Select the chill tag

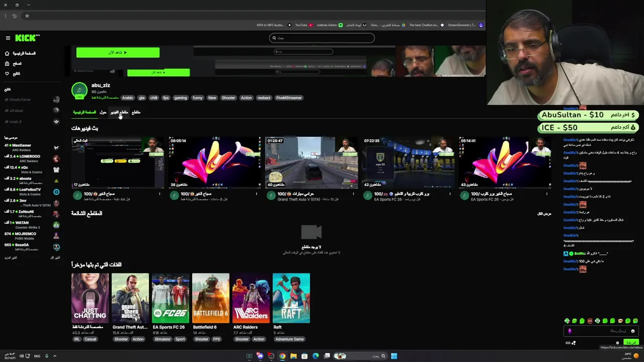tap(153, 98)
